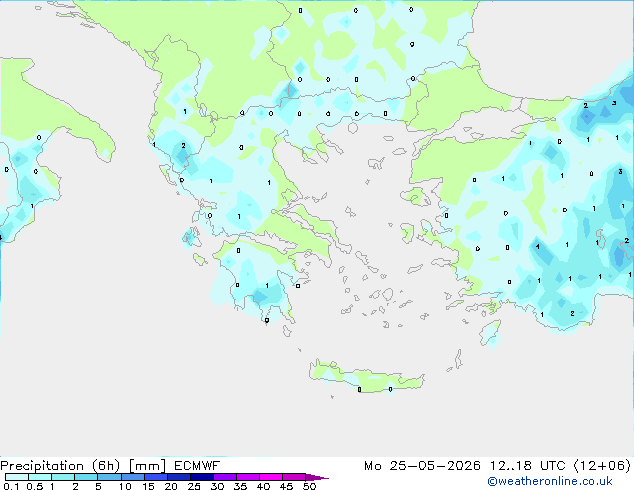Select the '(12+06)' forecast offset text
The height and width of the screenshot is (490, 634).
[x=602, y=466]
